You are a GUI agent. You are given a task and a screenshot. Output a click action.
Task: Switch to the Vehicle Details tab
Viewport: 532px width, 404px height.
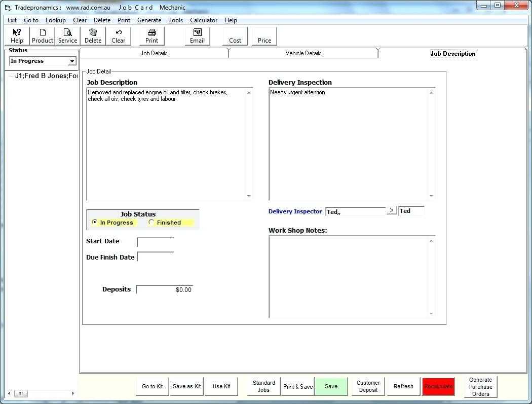303,53
